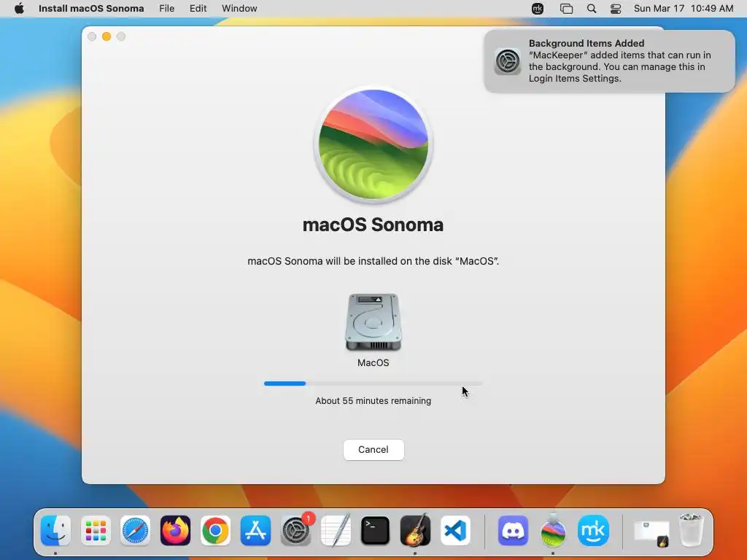Open the Window menu

pos(239,9)
